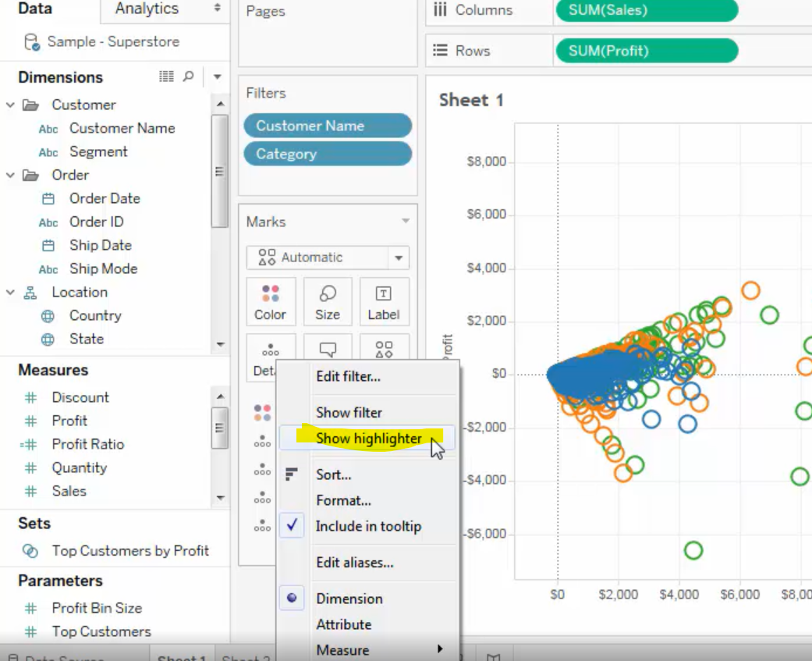Open the Tooltip marks card button
The height and width of the screenshot is (661, 812).
328,347
